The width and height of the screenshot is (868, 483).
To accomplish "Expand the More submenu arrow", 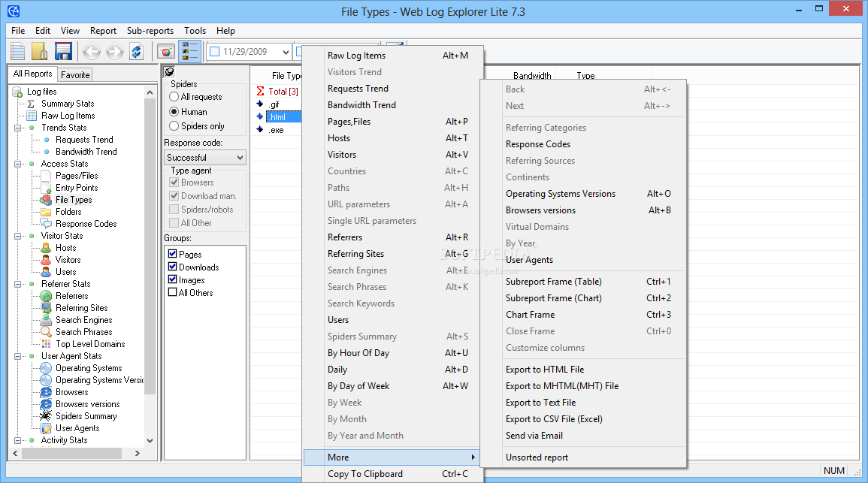I will 473,457.
